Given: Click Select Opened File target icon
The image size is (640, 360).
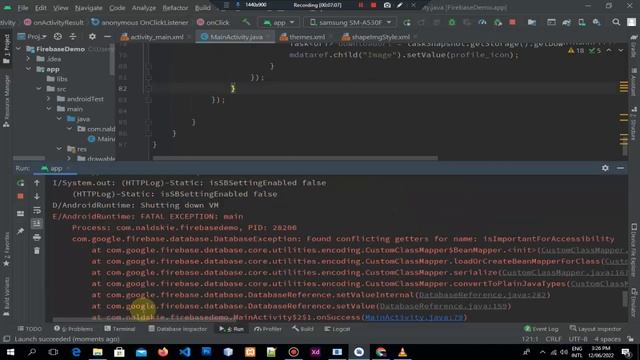Looking at the screenshot, I should point(58,37).
